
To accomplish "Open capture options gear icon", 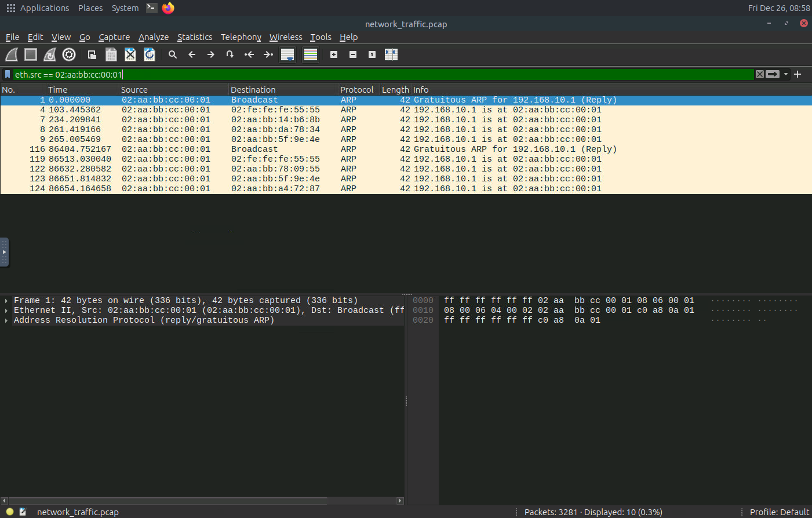I will point(69,54).
